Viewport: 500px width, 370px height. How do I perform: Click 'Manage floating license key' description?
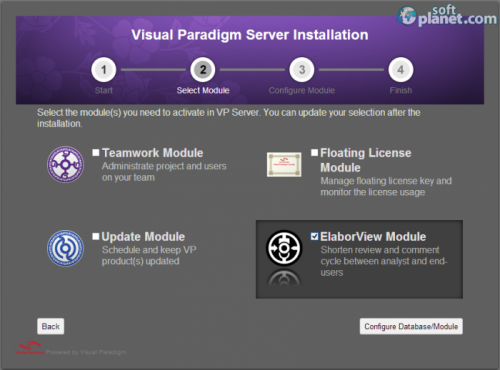[x=386, y=186]
